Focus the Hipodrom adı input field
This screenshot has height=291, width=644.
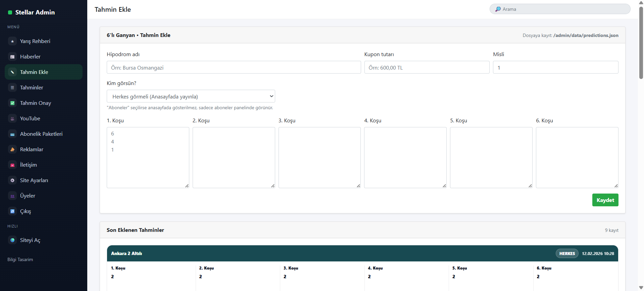(x=234, y=68)
